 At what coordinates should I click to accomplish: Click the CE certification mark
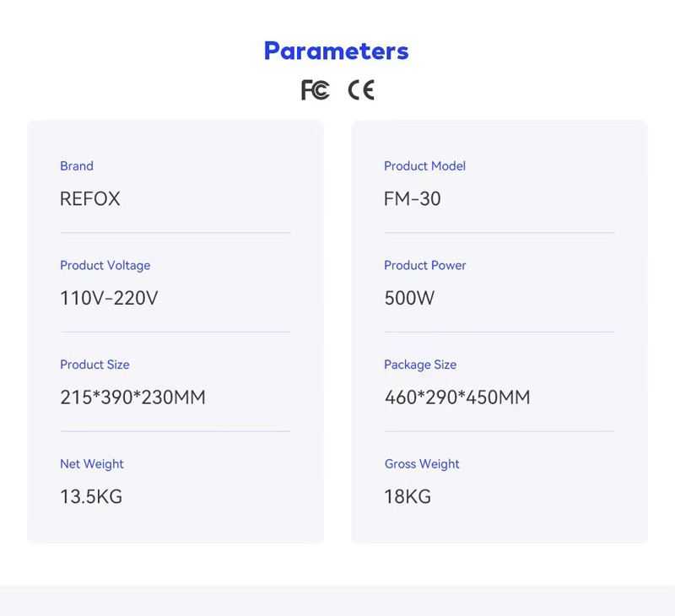(x=361, y=90)
